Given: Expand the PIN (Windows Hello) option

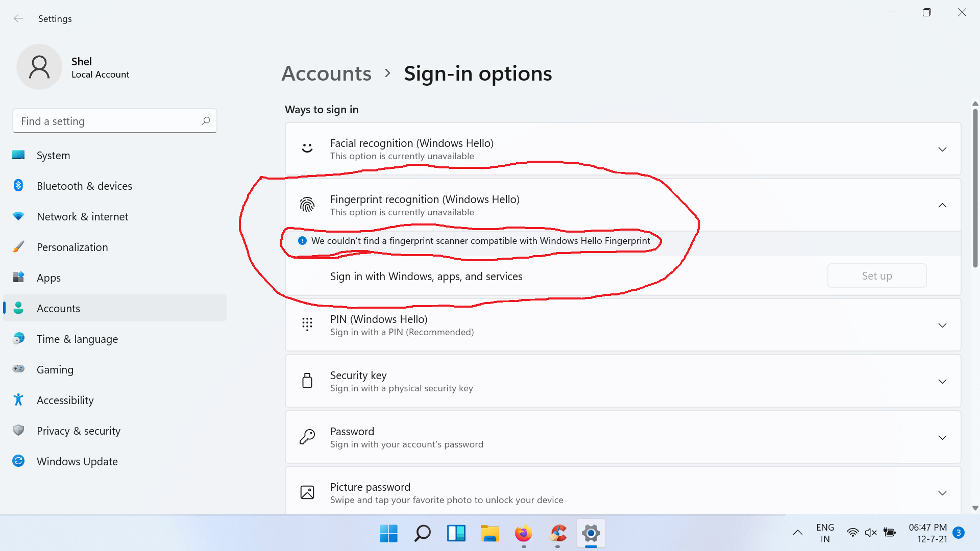Looking at the screenshot, I should pyautogui.click(x=942, y=325).
